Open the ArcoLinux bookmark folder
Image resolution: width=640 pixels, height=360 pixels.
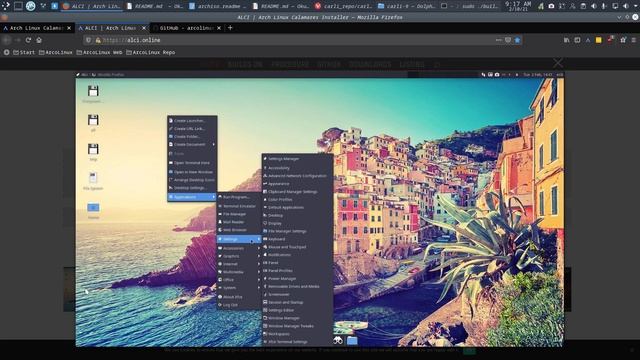[x=56, y=52]
